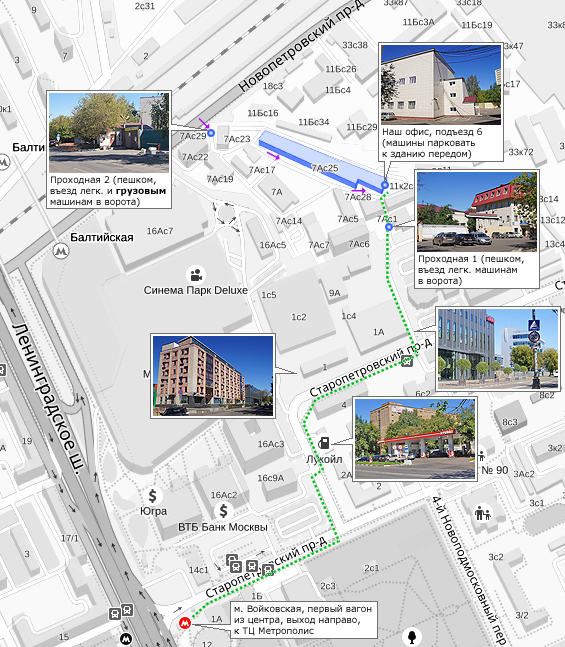Click the blue marker at Наш офис
Viewport: 565px width, 647px height.
385,185
